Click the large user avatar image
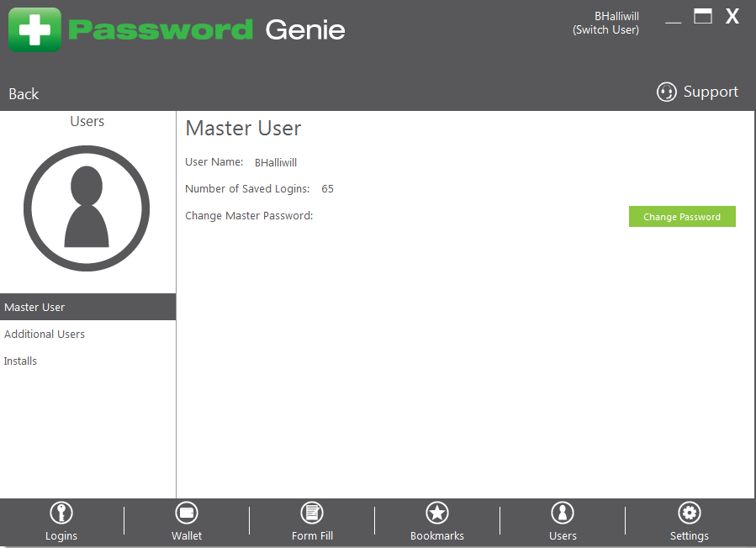 pos(87,208)
